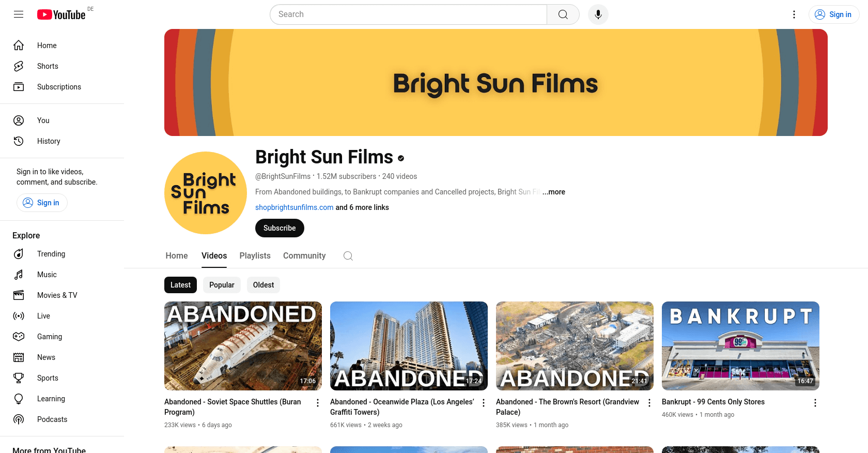This screenshot has height=453, width=868.
Task: Go to Trending in Explore
Action: 51,254
